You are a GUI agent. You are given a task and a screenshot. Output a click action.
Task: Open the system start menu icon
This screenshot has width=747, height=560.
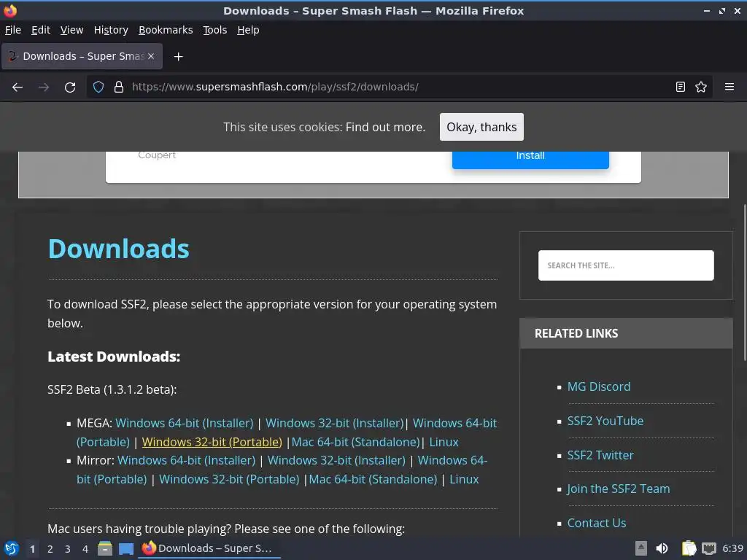click(x=11, y=548)
